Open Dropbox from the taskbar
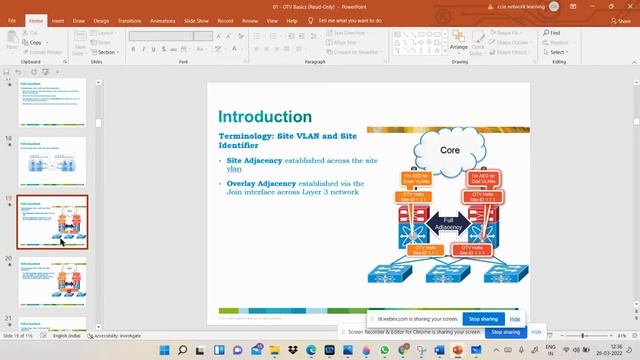This screenshot has width=640, height=360. pos(293,350)
